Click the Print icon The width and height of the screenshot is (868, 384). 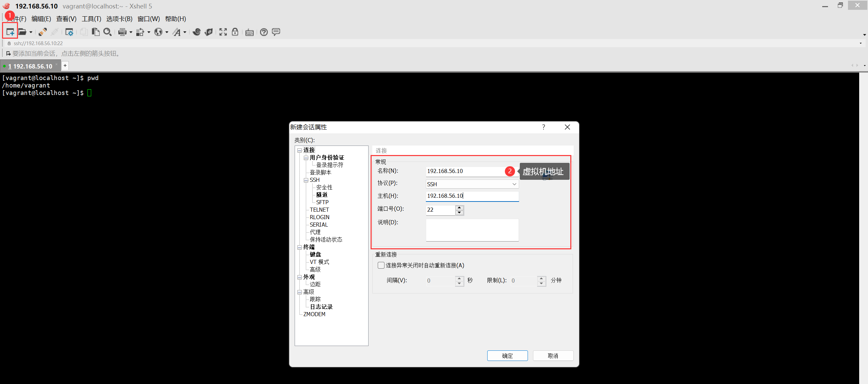click(122, 32)
